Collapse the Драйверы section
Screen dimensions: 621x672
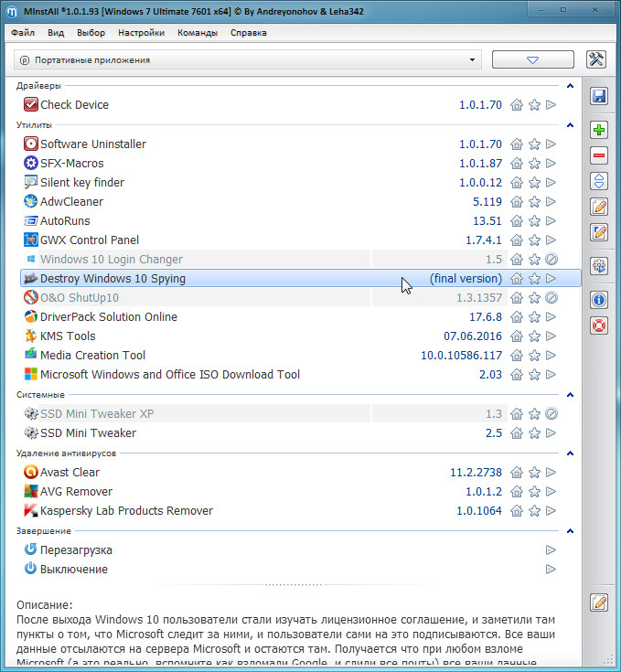(570, 86)
